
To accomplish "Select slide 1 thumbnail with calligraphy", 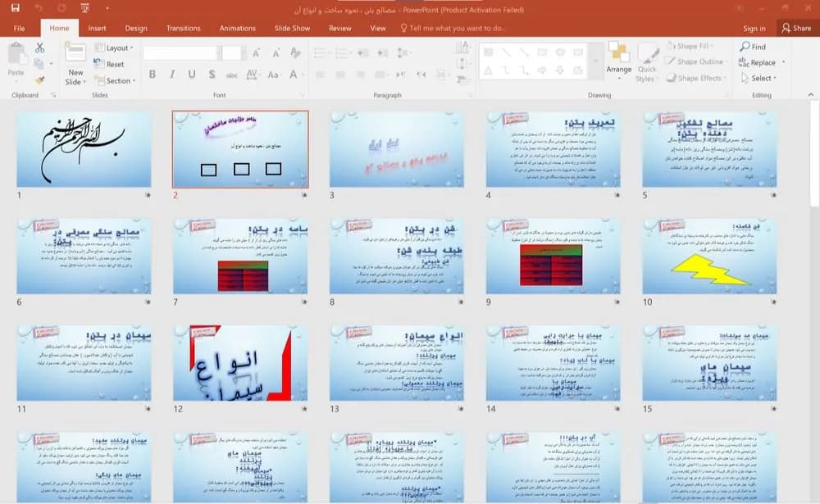I will point(84,148).
